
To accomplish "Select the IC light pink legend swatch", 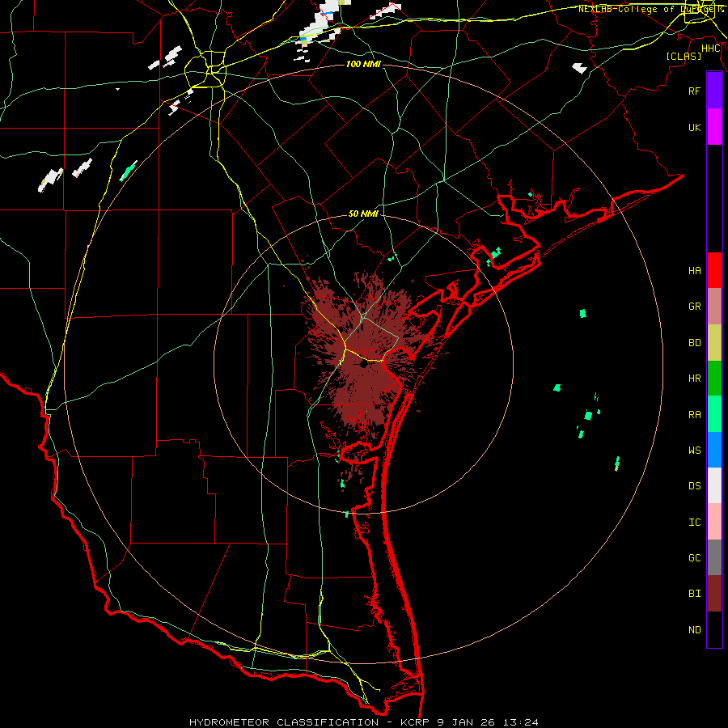I will [714, 522].
